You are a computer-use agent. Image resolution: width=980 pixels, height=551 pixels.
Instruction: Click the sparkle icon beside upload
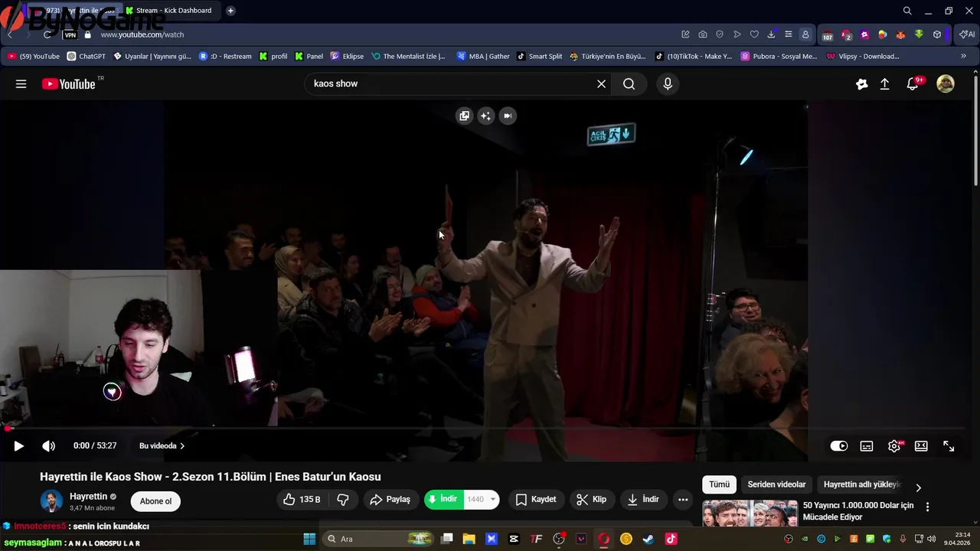(861, 84)
